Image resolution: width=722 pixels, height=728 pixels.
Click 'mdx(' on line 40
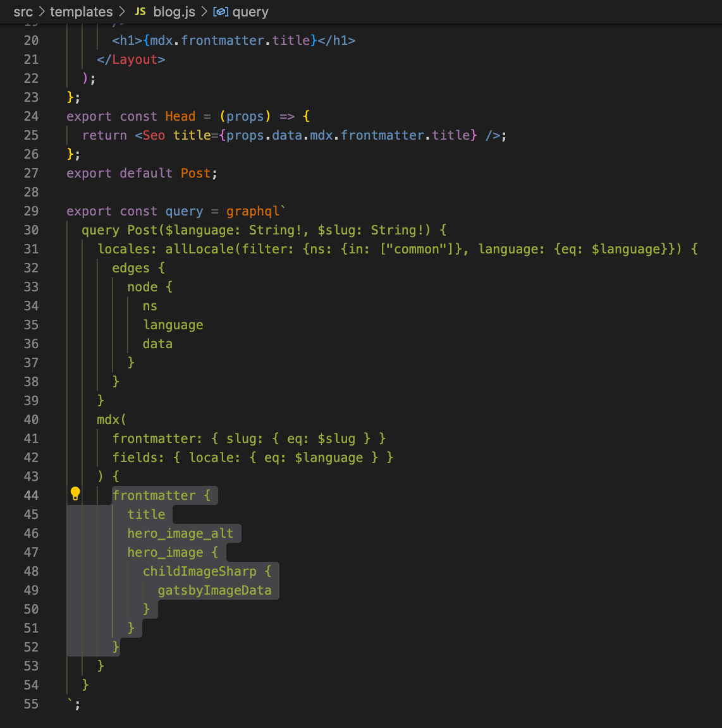point(111,420)
